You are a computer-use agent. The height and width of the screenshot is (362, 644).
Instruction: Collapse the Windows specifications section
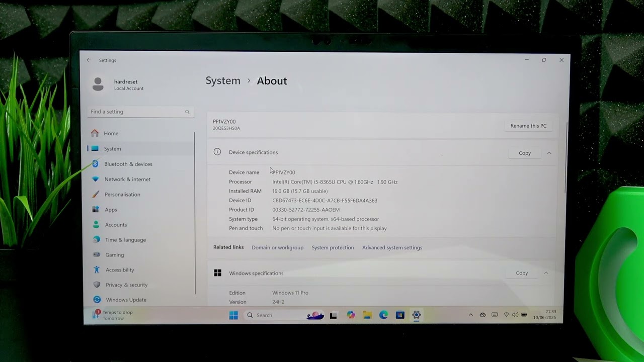[x=546, y=273]
